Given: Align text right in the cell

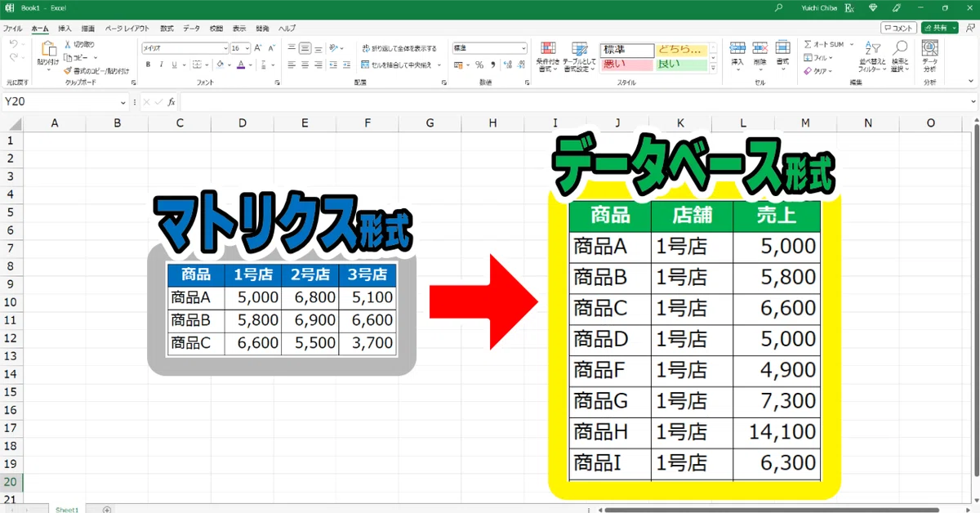Looking at the screenshot, I should click(x=317, y=65).
